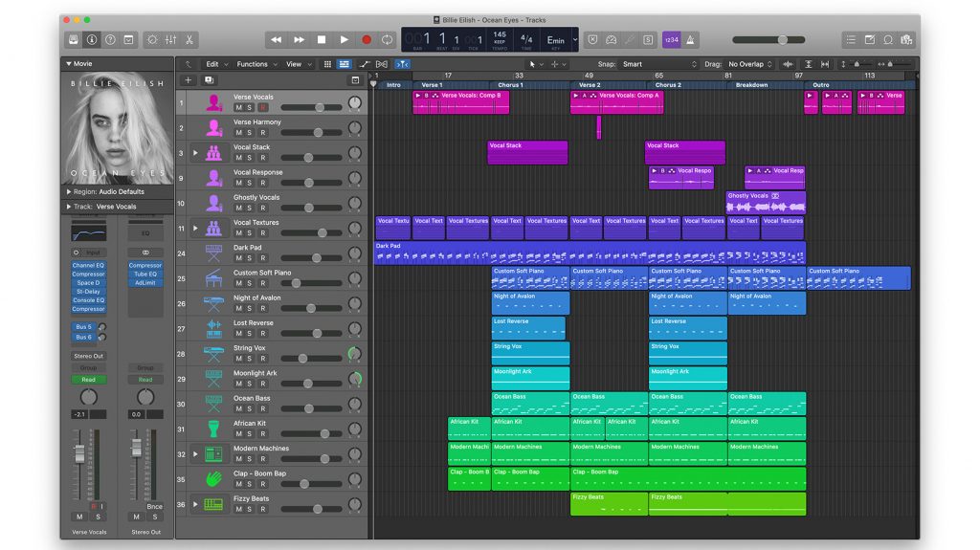Screen dimensions: 980x550
Task: Click the Play transport button
Action: tap(344, 40)
